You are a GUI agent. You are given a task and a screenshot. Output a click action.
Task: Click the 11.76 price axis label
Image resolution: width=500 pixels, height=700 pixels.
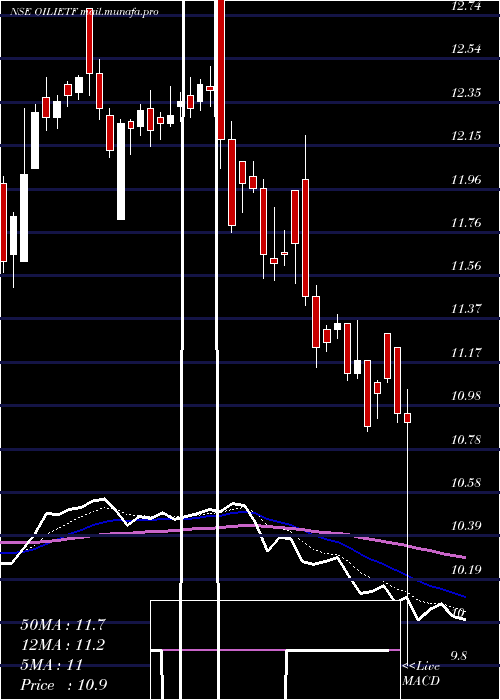pyautogui.click(x=466, y=222)
